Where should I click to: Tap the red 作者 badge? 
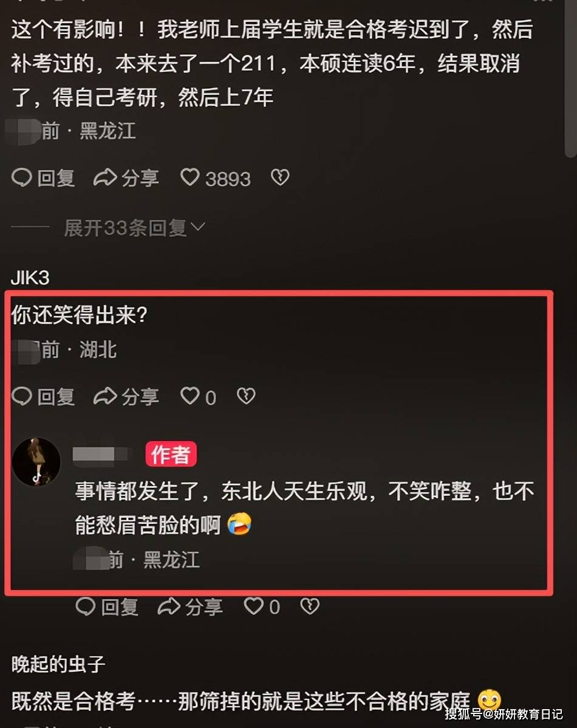pyautogui.click(x=171, y=454)
